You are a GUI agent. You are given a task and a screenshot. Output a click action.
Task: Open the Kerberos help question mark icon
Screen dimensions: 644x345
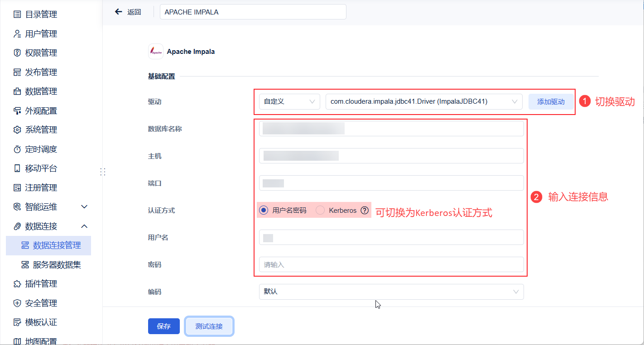pyautogui.click(x=365, y=211)
